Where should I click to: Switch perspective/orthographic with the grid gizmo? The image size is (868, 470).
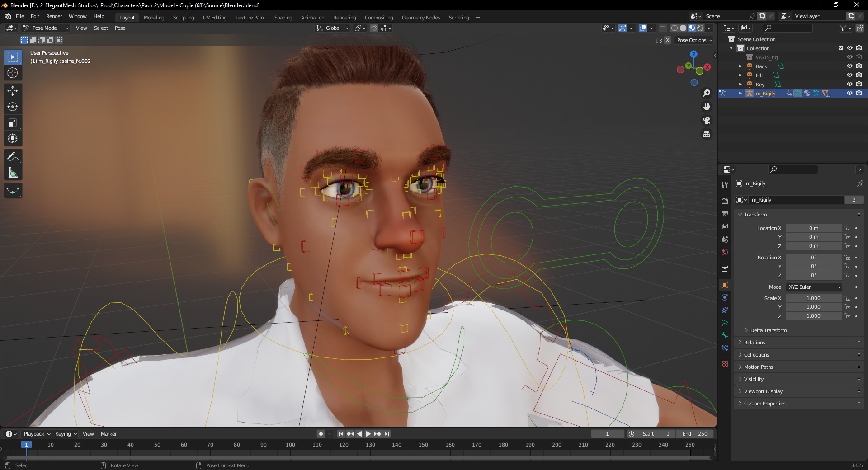(x=707, y=134)
